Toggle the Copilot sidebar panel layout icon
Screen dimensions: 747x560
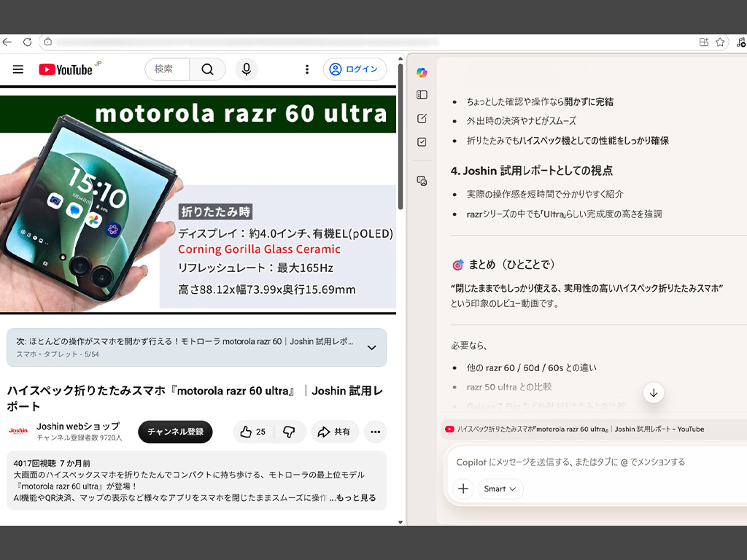pyautogui.click(x=422, y=95)
